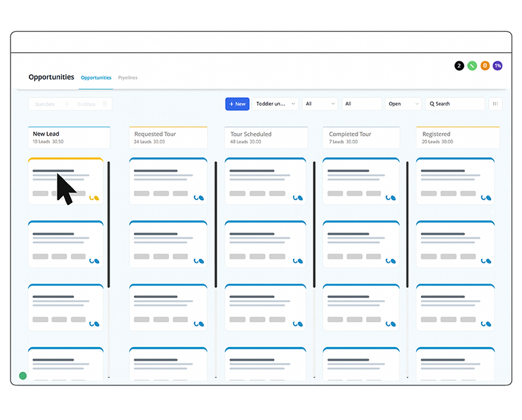This screenshot has width=522, height=420.
Task: Click blue icons on third Requested Tour card
Action: point(199,324)
